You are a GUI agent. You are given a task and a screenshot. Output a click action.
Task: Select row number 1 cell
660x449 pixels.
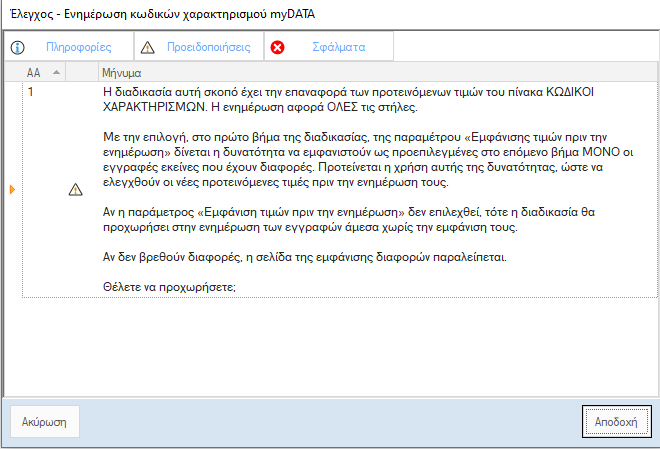point(44,189)
